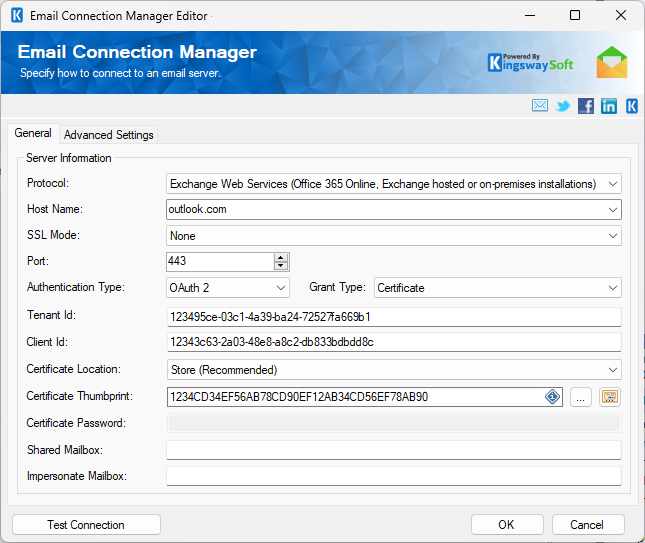This screenshot has height=543, width=645.
Task: Select the General tab
Action: click(x=33, y=134)
